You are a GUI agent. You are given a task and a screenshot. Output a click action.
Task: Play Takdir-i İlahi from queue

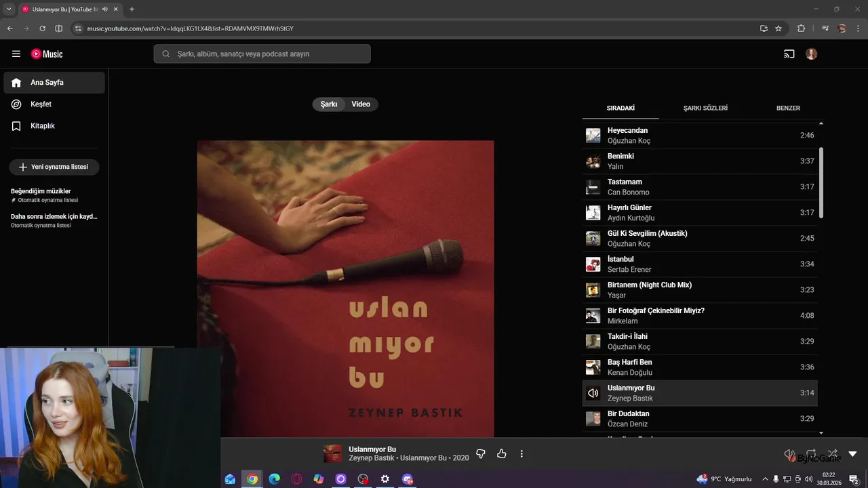coord(700,342)
